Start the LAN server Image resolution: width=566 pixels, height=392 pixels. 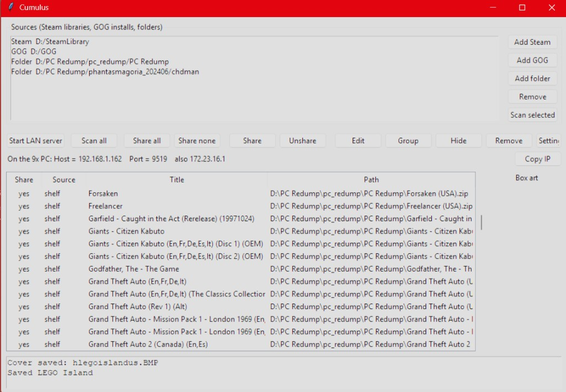point(35,141)
